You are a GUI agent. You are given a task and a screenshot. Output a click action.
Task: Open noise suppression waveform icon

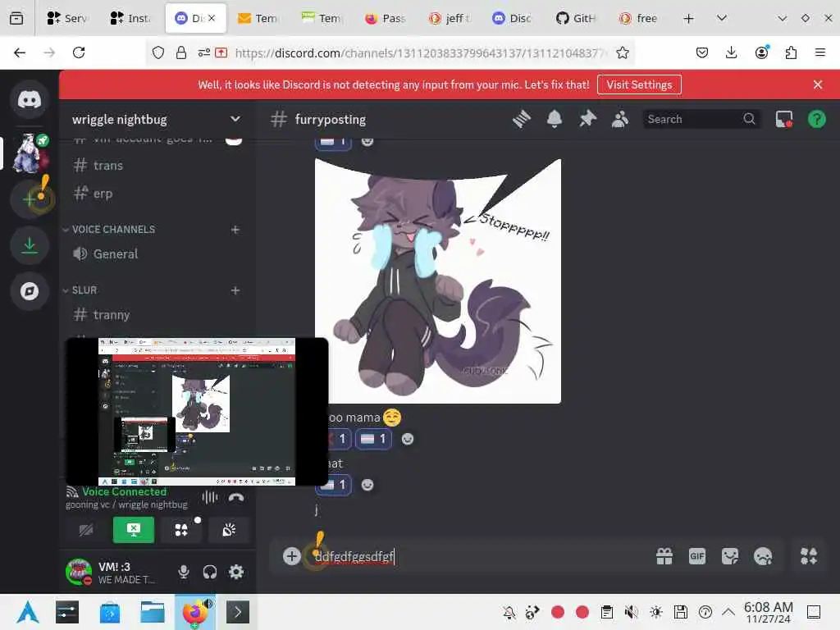click(x=210, y=498)
